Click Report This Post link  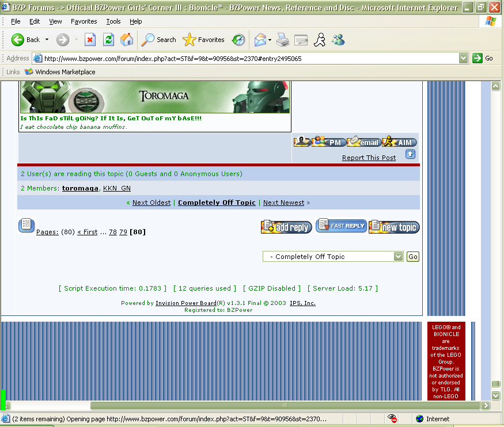369,158
